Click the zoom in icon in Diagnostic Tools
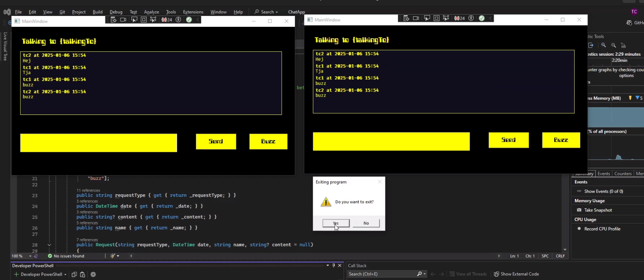The height and width of the screenshot is (280, 644). (603, 45)
